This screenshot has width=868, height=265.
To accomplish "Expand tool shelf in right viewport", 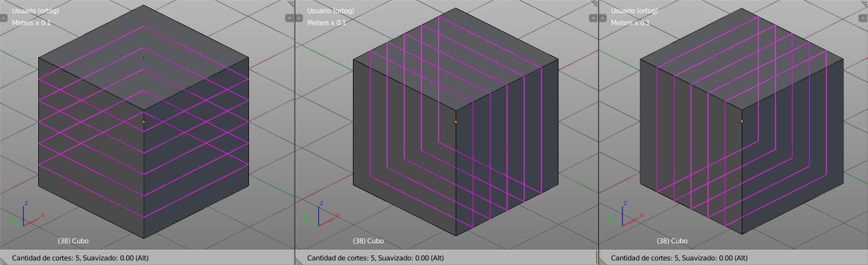I will click(x=602, y=18).
